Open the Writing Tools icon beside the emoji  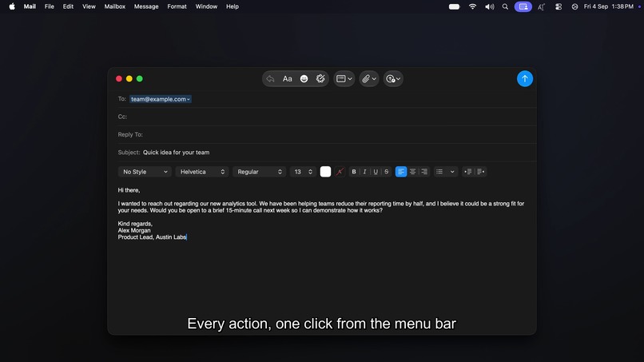320,78
